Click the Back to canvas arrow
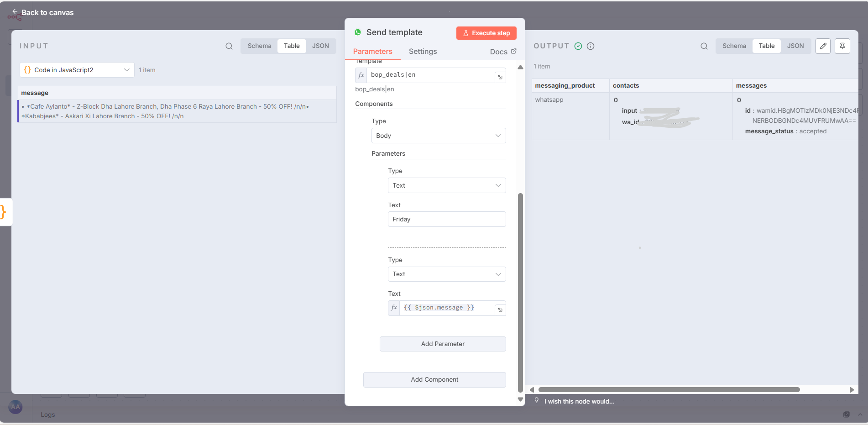This screenshot has height=425, width=868. pos(15,12)
